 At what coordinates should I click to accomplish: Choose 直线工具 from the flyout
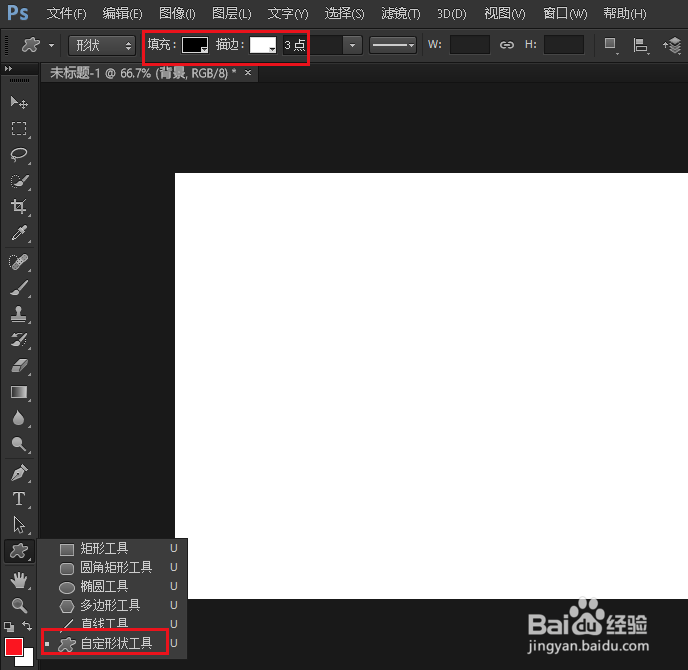[112, 623]
